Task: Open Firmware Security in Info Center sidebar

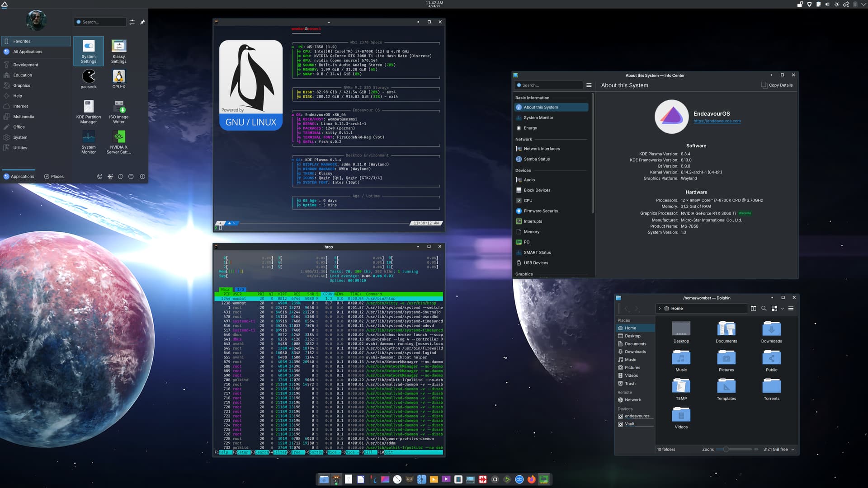Action: [552, 211]
